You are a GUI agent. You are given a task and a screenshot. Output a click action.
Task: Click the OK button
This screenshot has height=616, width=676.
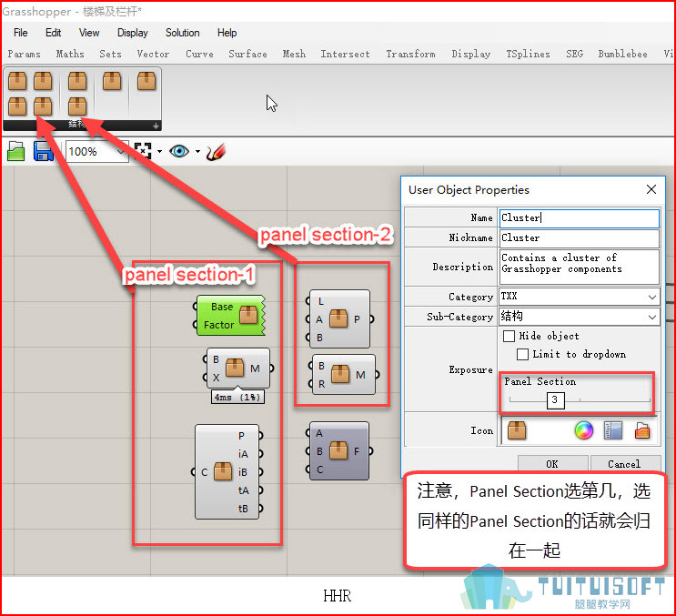point(552,463)
